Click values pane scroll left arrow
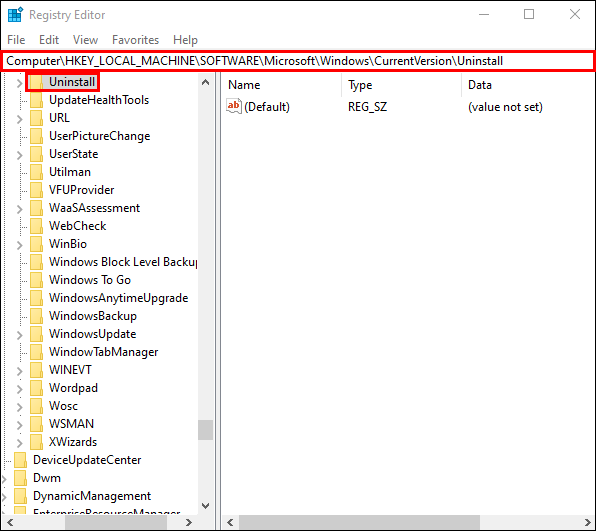This screenshot has height=531, width=596. [230, 522]
